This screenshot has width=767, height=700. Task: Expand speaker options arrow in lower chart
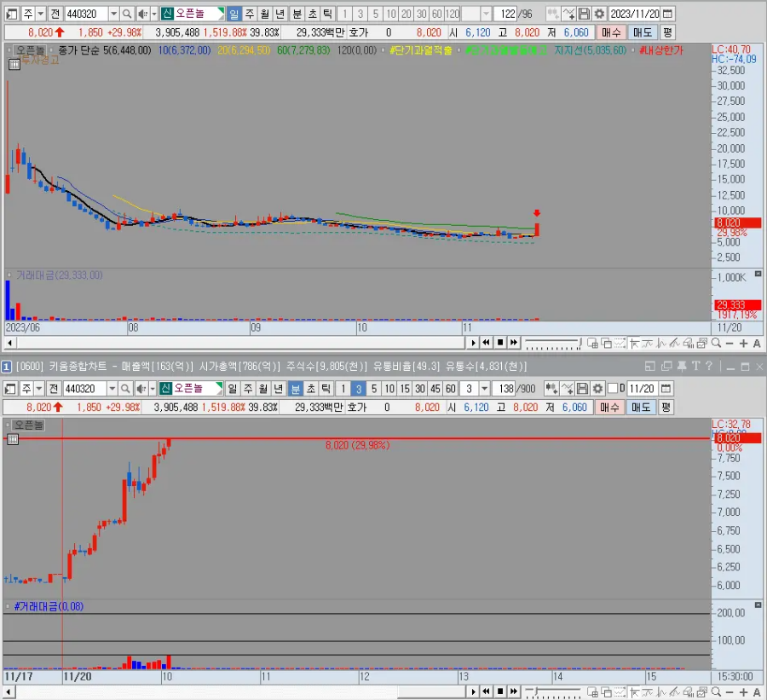pos(153,389)
